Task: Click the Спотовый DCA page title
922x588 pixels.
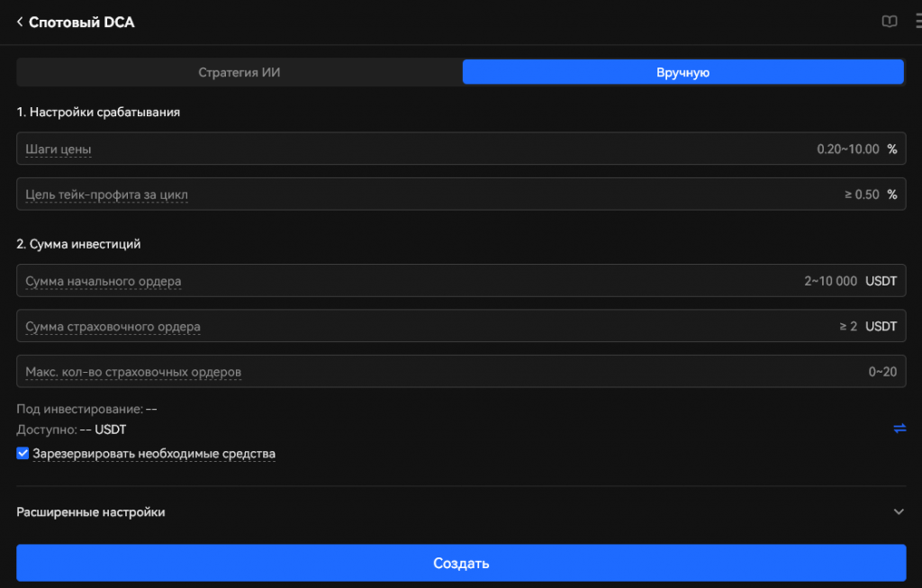Action: tap(82, 23)
